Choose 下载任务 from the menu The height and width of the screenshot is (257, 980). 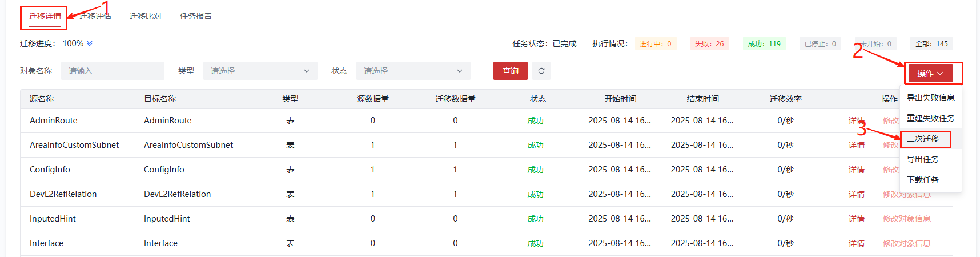922,180
